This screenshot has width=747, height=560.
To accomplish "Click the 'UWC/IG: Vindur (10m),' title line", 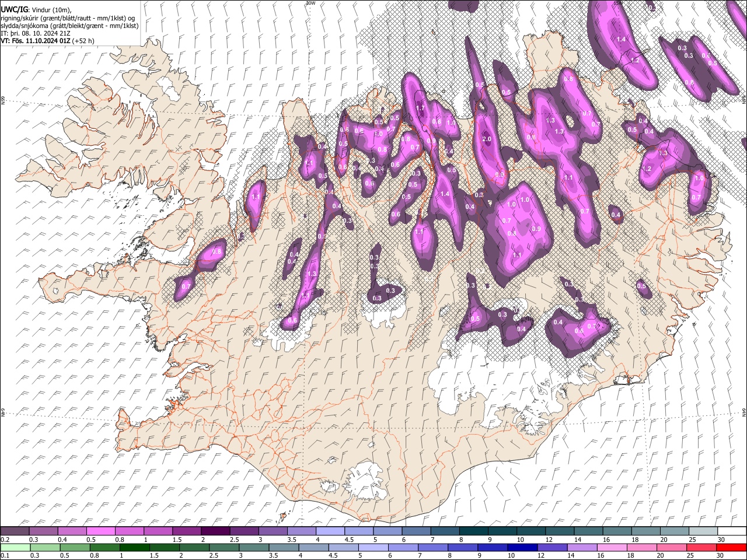I will 36,10.
